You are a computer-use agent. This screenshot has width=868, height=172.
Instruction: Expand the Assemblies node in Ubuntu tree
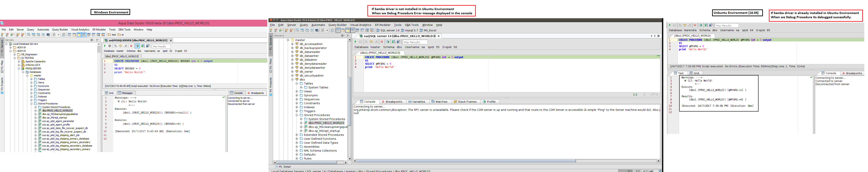tap(297, 147)
